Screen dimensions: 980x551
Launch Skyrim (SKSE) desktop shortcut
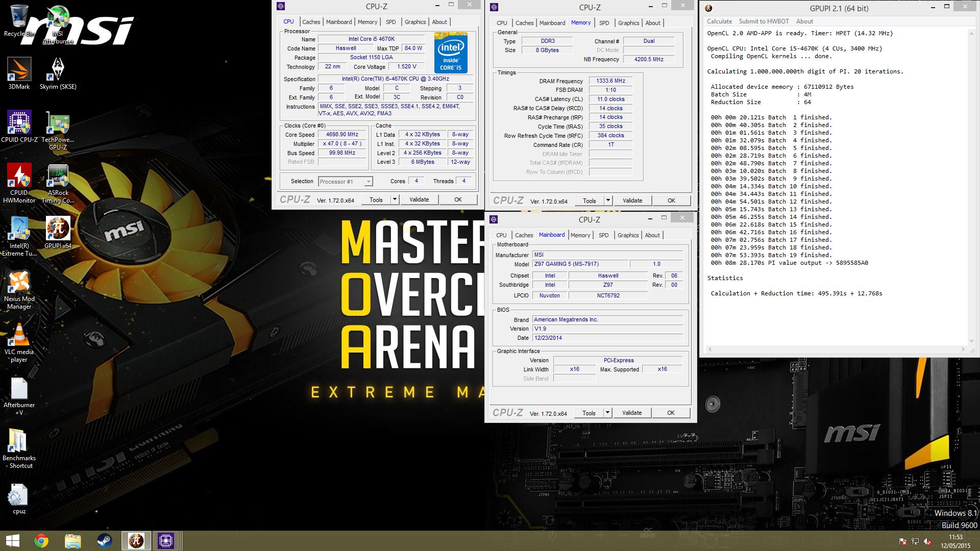point(58,73)
